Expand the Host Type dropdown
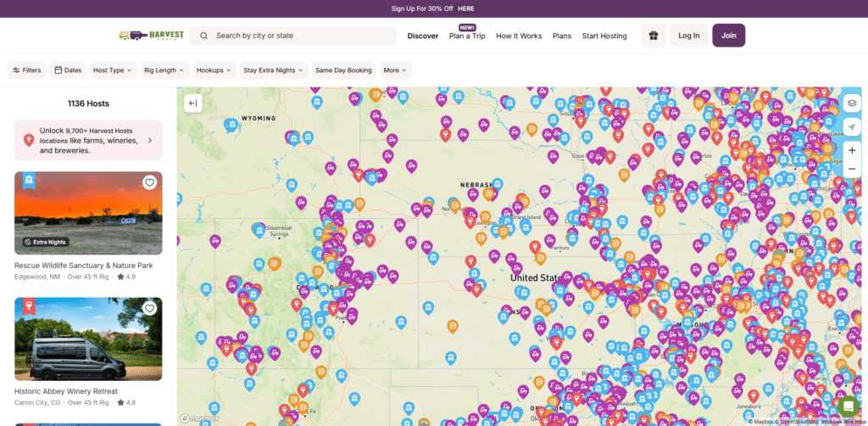Viewport: 868px width, 426px height. coord(112,70)
